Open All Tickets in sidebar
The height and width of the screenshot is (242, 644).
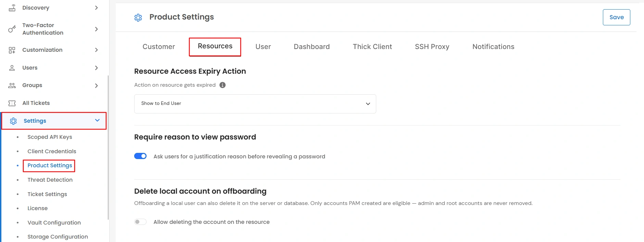click(x=36, y=103)
